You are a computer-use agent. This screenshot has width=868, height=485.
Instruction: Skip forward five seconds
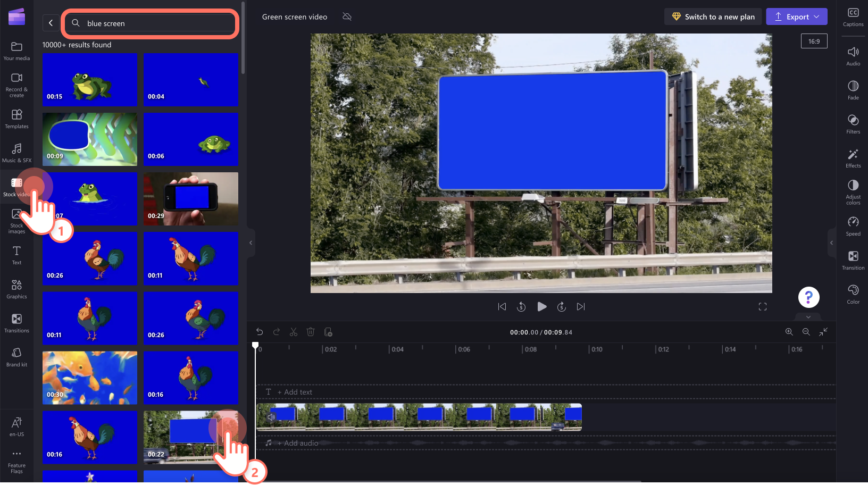[x=561, y=307]
